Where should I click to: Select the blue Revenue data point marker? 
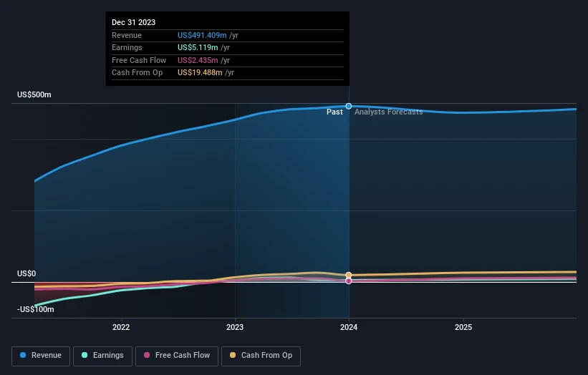(x=349, y=106)
